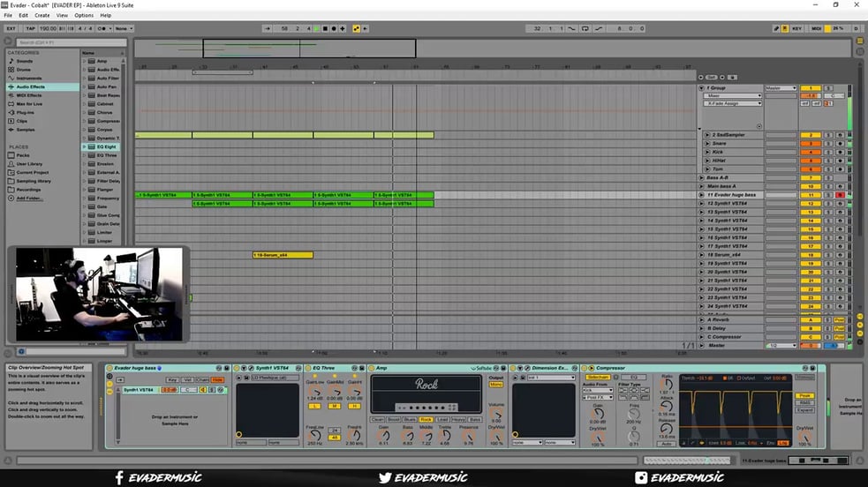Click the webcam video overlay
The width and height of the screenshot is (868, 487).
[99, 294]
